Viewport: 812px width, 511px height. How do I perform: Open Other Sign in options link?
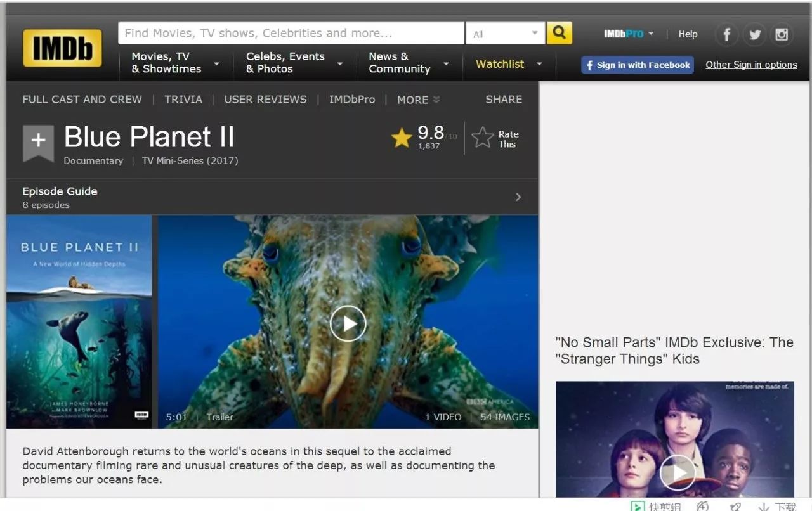click(x=751, y=65)
